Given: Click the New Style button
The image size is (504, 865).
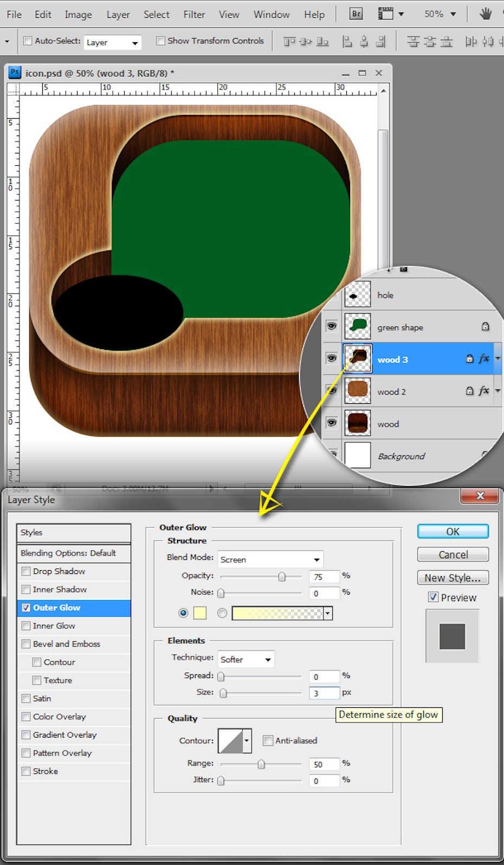Looking at the screenshot, I should 453,578.
